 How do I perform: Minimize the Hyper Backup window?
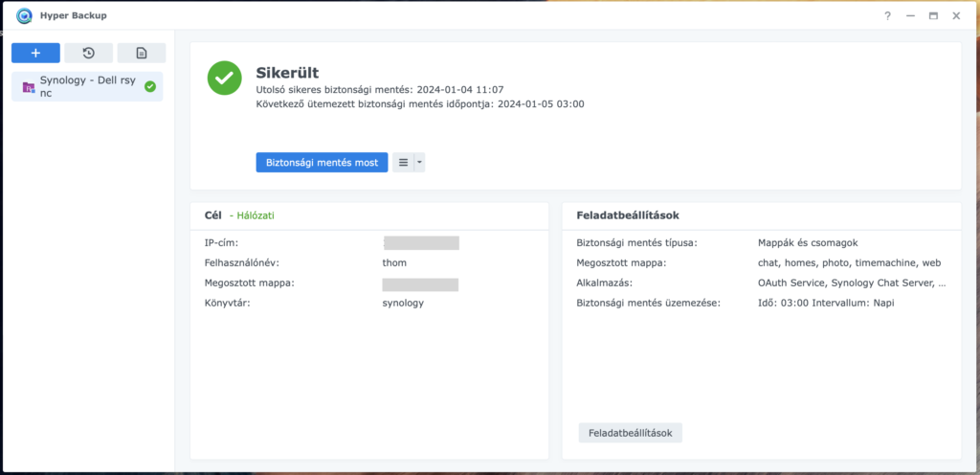click(x=911, y=16)
